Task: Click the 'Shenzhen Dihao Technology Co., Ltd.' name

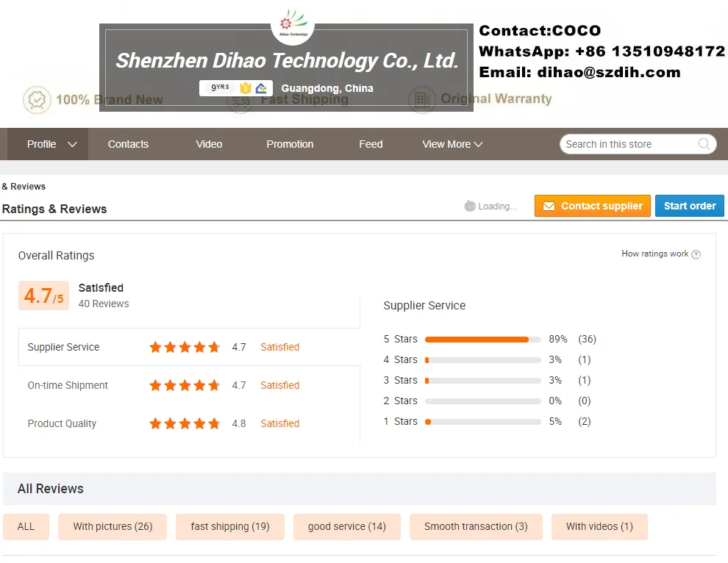Action: point(287,60)
